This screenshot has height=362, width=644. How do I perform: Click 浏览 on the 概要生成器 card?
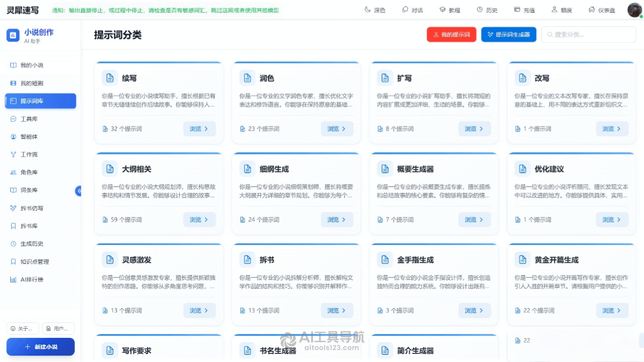[474, 219]
